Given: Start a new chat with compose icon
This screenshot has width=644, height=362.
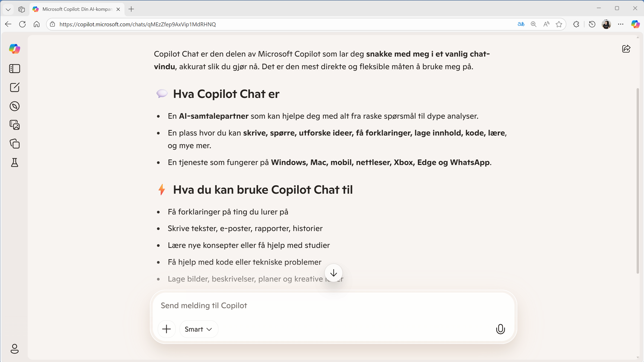Looking at the screenshot, I should 14,88.
